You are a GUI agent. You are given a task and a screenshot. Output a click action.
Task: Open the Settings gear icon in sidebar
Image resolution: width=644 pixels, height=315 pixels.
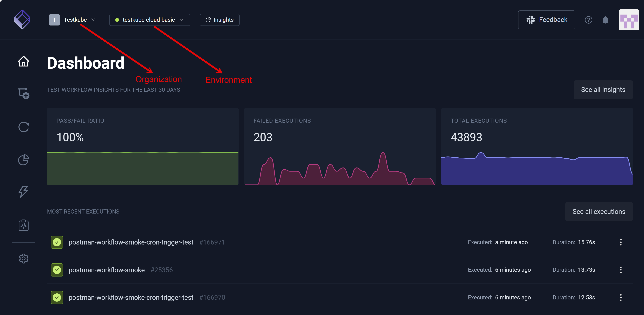pos(23,259)
